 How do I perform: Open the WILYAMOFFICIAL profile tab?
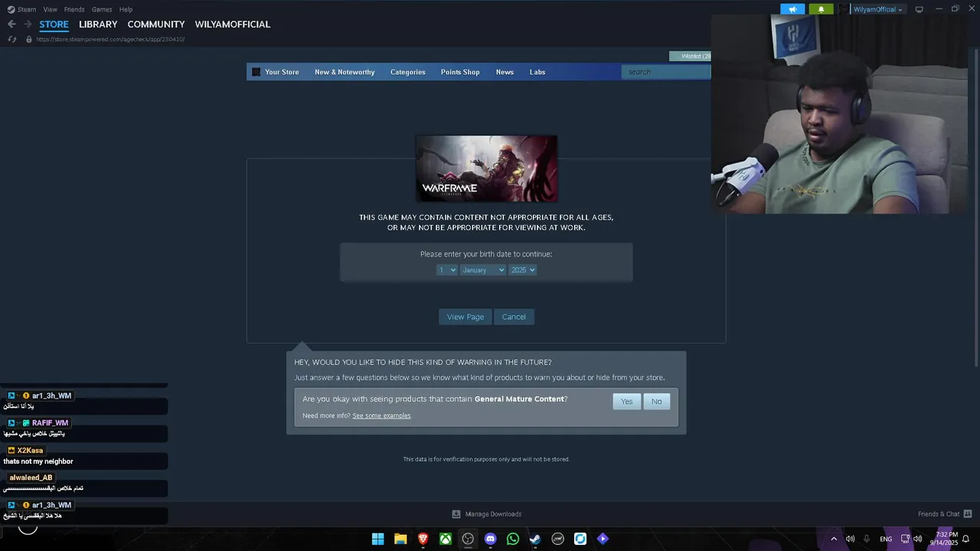click(233, 24)
